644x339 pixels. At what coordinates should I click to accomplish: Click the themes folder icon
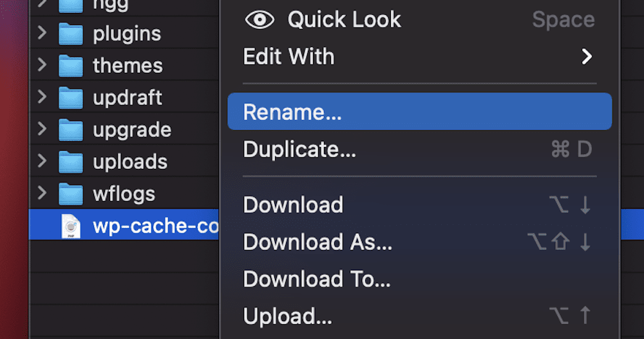coord(70,66)
